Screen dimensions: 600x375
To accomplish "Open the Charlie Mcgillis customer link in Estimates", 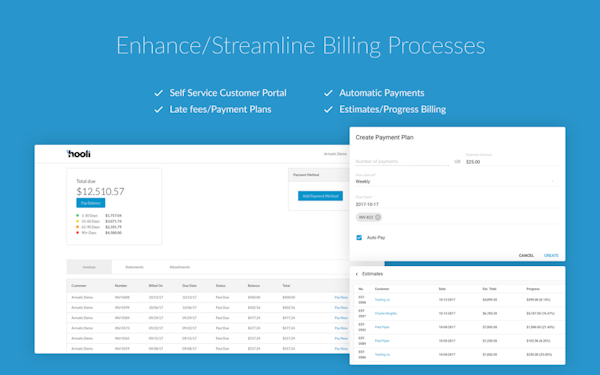I will (386, 313).
